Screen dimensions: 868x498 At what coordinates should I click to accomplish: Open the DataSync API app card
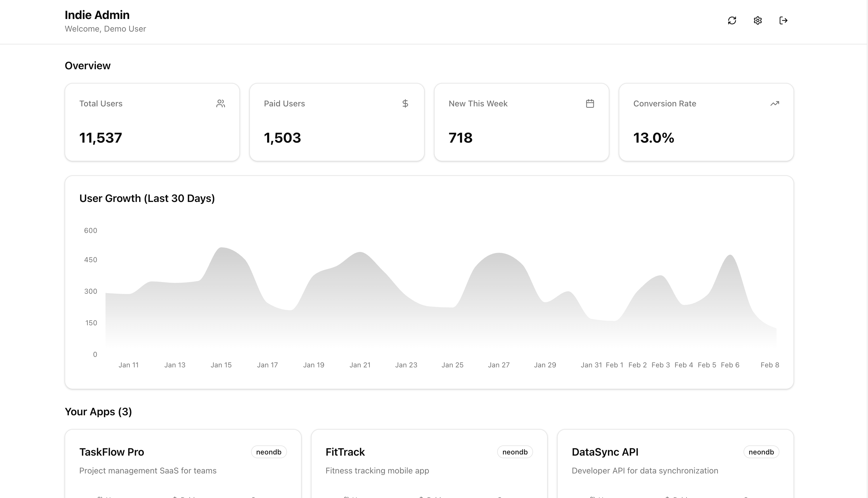[x=605, y=452]
